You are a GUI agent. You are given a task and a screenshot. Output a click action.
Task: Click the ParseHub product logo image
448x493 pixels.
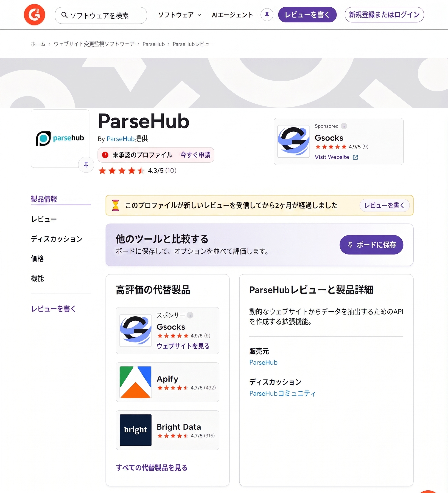(x=60, y=138)
